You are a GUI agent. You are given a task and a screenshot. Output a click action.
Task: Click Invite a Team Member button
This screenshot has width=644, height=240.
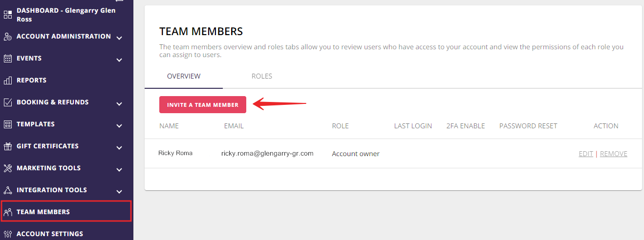[x=203, y=105]
